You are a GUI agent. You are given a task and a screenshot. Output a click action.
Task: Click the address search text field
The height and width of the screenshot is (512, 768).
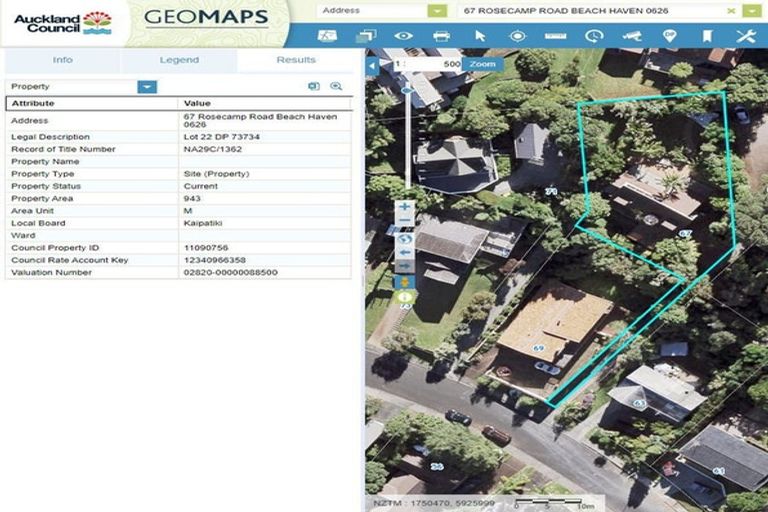point(593,11)
